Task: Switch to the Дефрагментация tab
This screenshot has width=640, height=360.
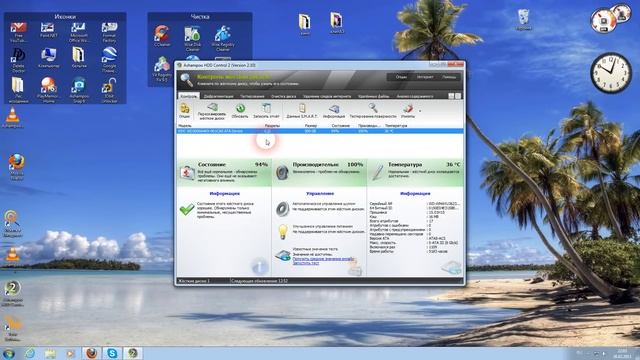Action: pyautogui.click(x=218, y=96)
